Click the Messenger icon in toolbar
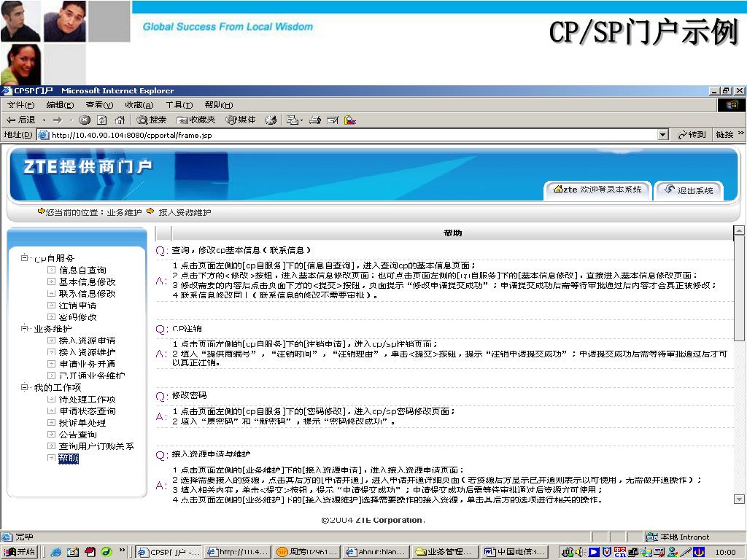 tap(350, 120)
